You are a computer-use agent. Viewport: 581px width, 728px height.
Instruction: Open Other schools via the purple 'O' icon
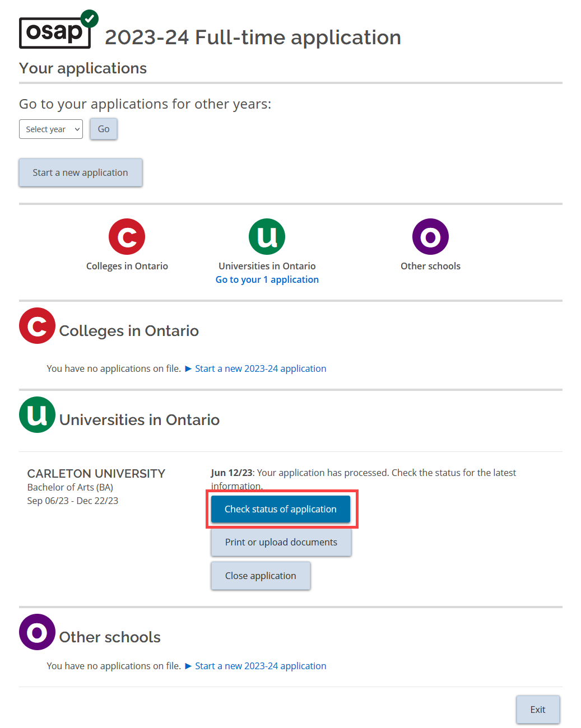pos(430,236)
